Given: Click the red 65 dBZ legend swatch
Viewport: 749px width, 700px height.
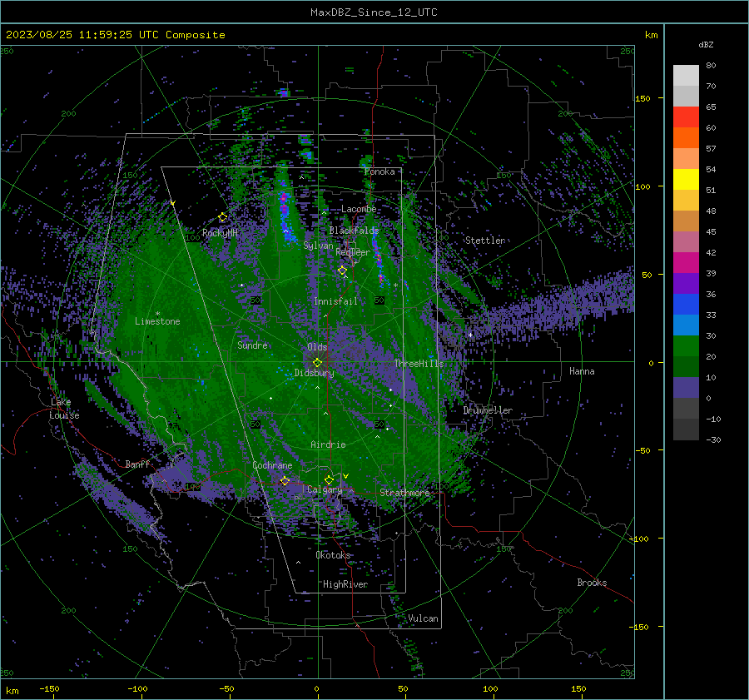Looking at the screenshot, I should [686, 117].
